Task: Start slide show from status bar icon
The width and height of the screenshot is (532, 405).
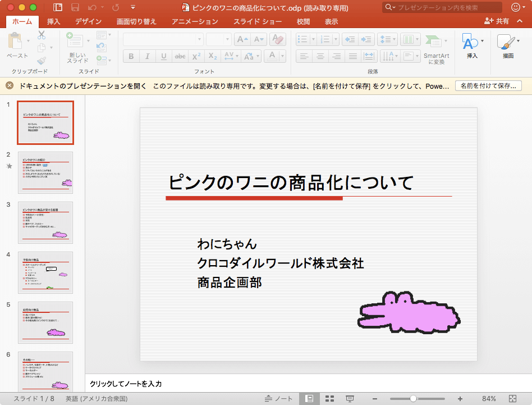Action: [350, 399]
